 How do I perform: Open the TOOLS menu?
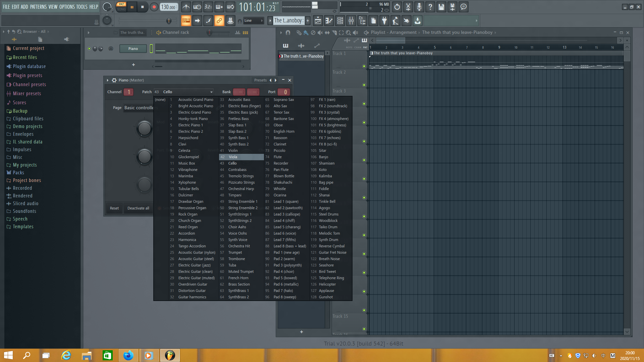tap(82, 7)
